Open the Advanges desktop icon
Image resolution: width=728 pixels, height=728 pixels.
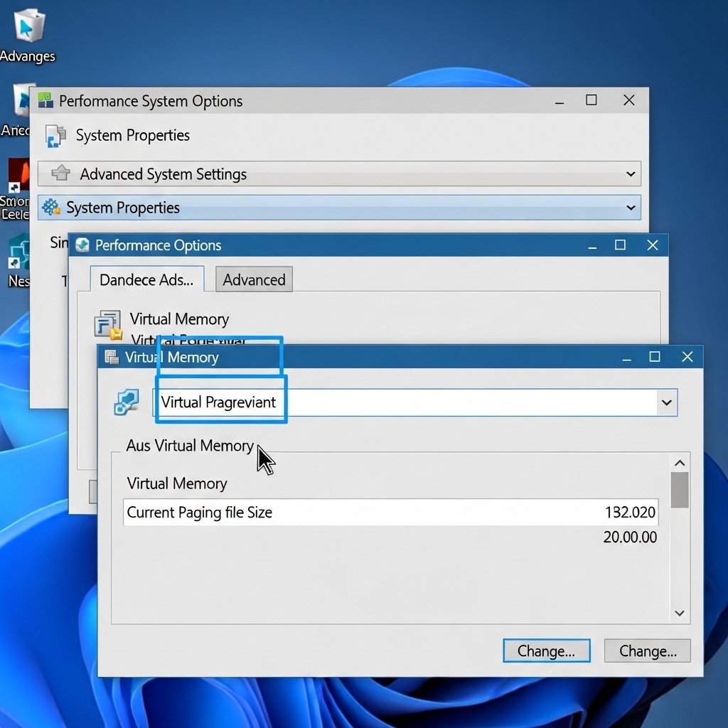click(x=28, y=27)
